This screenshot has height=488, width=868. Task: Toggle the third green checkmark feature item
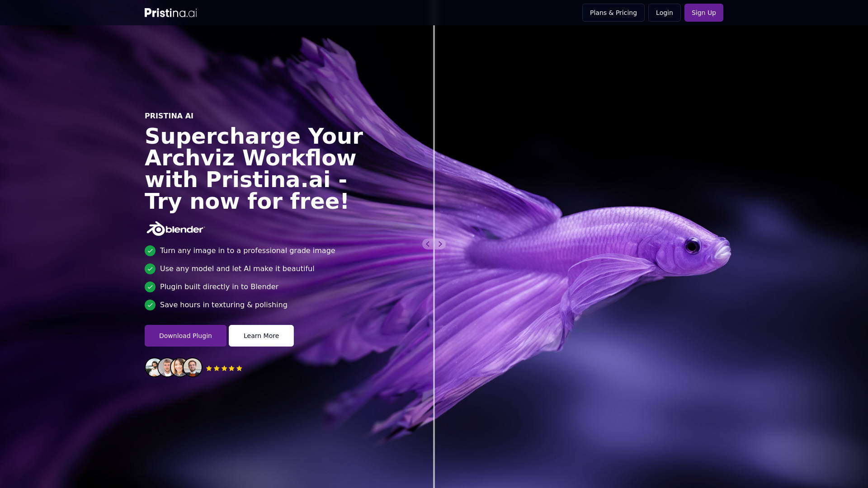pyautogui.click(x=150, y=286)
